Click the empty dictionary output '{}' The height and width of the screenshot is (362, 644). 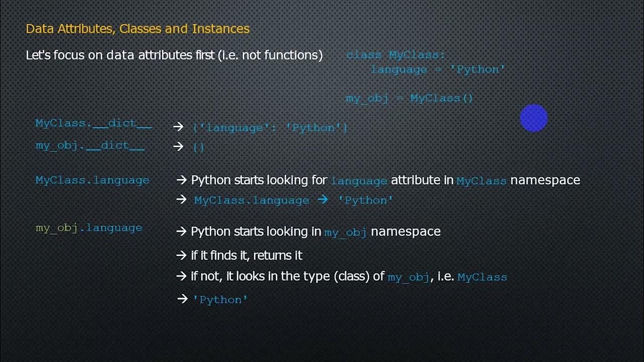[x=198, y=147]
